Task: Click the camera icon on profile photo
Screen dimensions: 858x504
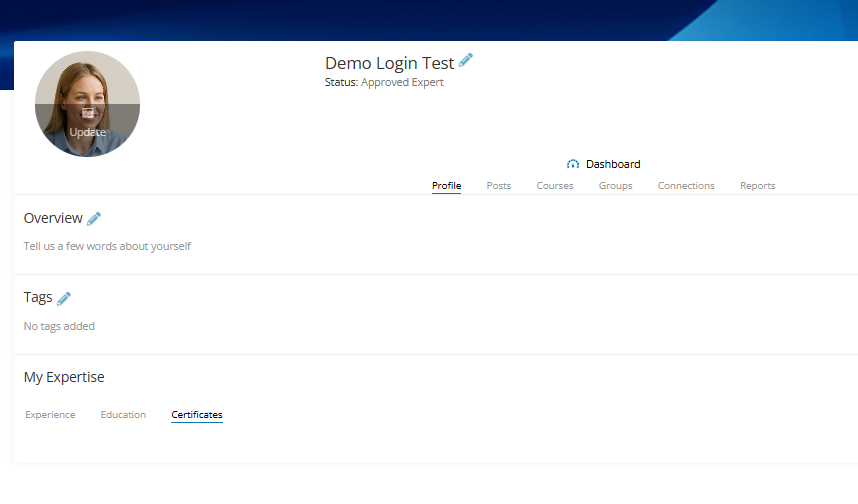Action: 88,113
